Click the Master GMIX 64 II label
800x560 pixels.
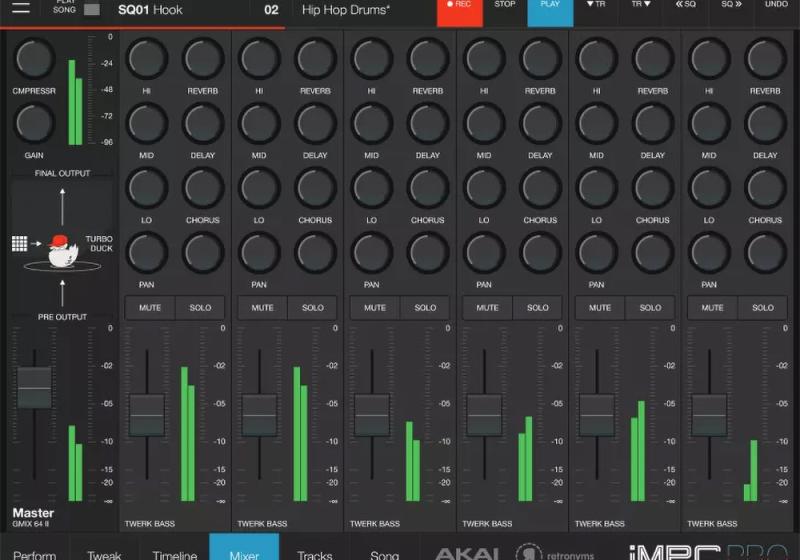point(33,517)
